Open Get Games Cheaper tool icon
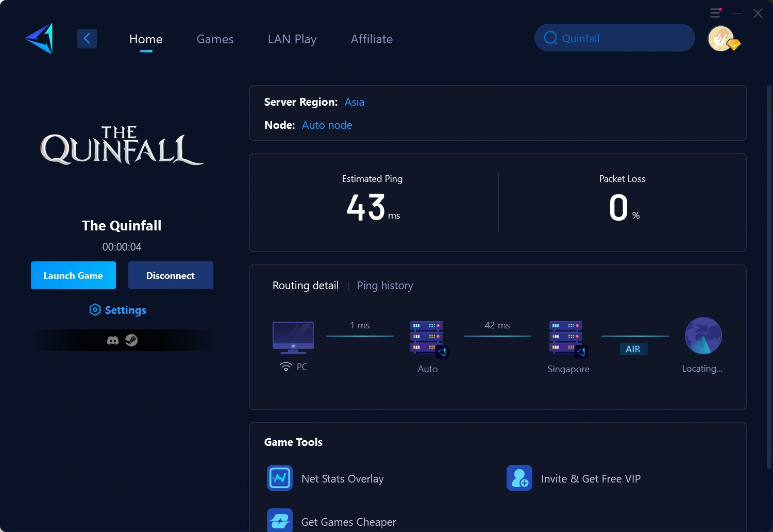The height and width of the screenshot is (532, 773). [280, 520]
